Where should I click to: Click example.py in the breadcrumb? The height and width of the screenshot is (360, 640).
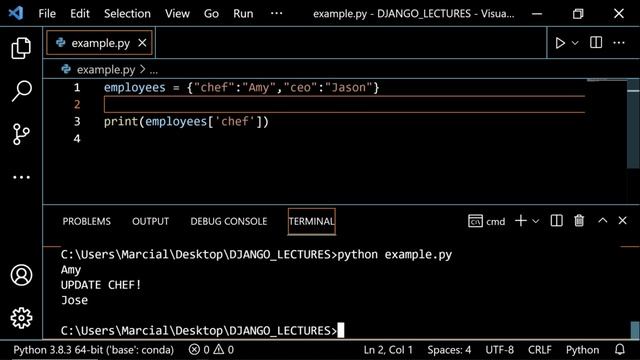(x=106, y=69)
